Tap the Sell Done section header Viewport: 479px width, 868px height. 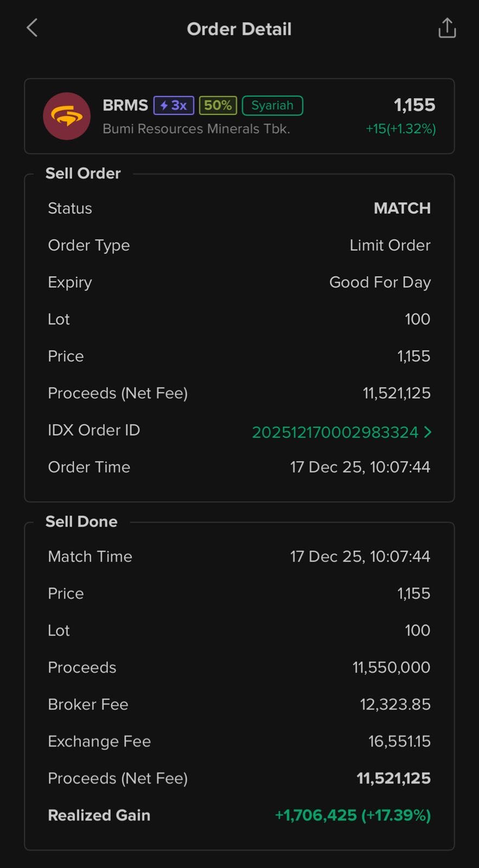(81, 522)
